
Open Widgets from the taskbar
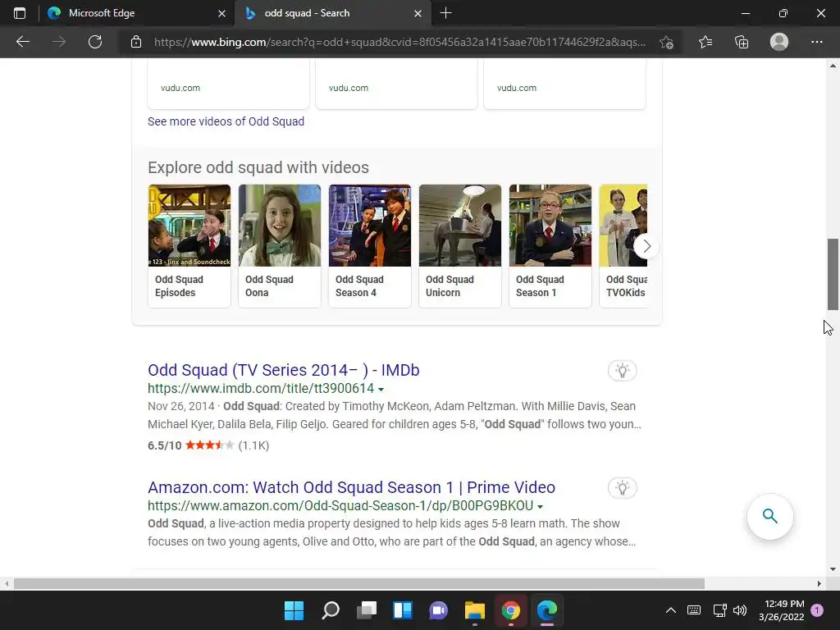tap(402, 610)
